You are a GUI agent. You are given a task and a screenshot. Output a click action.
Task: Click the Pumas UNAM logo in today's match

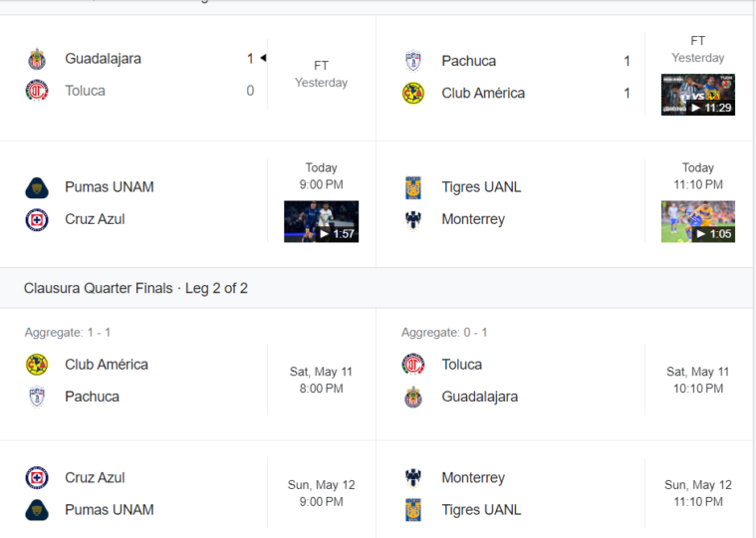tap(37, 187)
